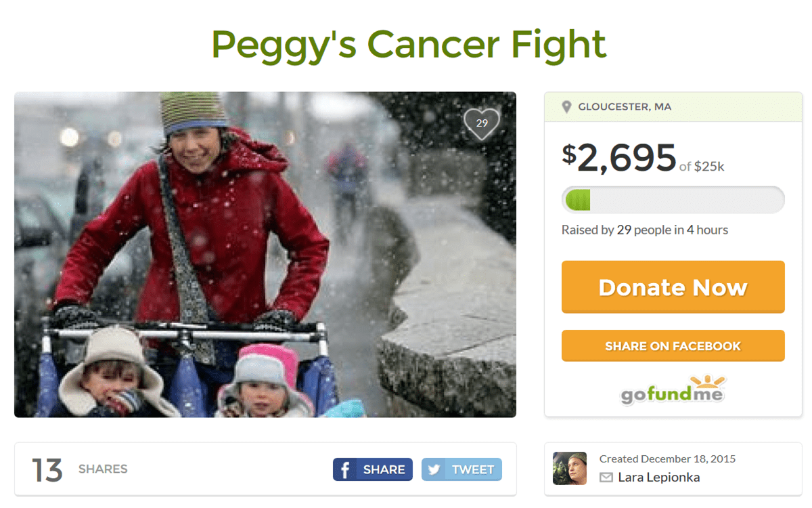This screenshot has height=508, width=812.
Task: Click the envelope icon to message Lara Lepionka
Action: coord(606,478)
